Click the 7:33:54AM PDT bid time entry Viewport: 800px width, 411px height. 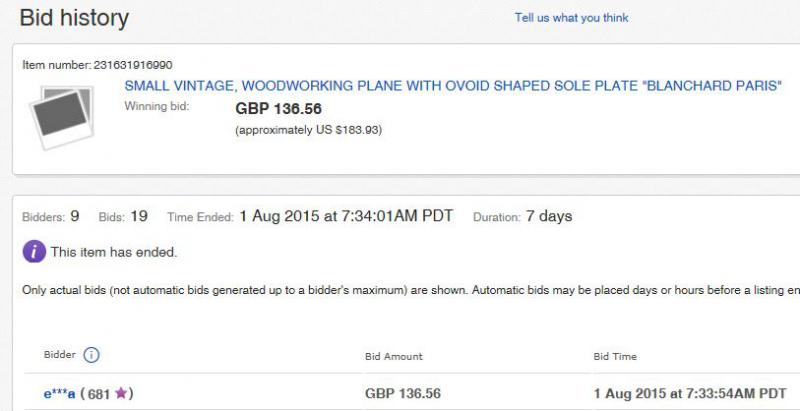pyautogui.click(x=690, y=394)
